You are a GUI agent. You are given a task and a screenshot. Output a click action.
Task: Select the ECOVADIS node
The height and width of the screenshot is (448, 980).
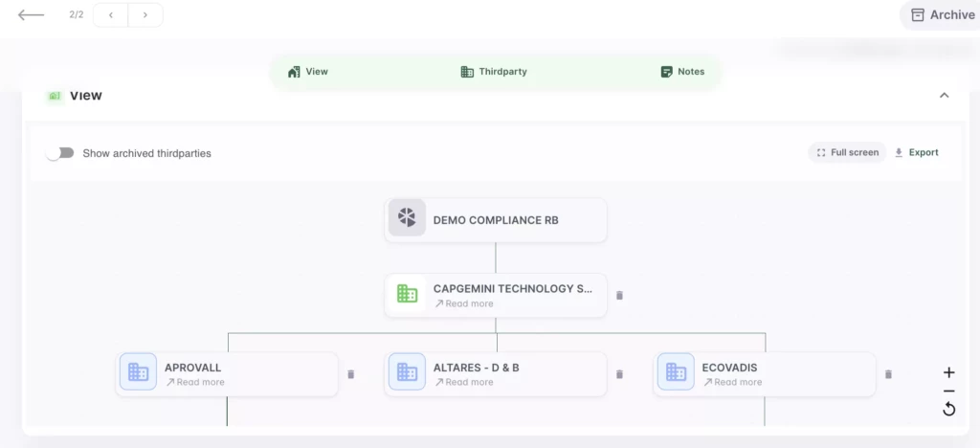(765, 373)
